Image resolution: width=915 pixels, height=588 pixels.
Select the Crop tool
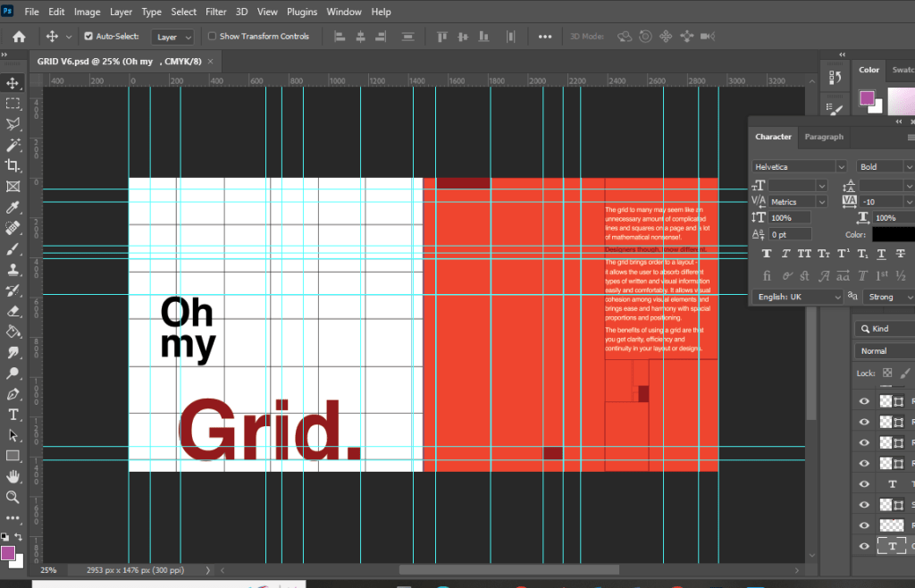[13, 165]
